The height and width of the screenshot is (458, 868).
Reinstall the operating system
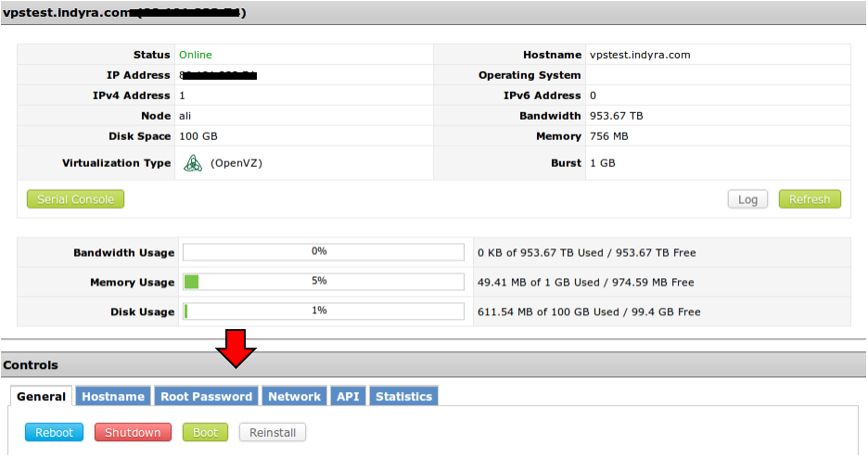pyautogui.click(x=273, y=433)
